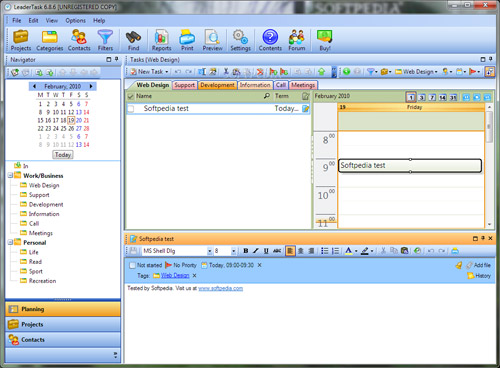Insert a bulleted list in notes

325,251
